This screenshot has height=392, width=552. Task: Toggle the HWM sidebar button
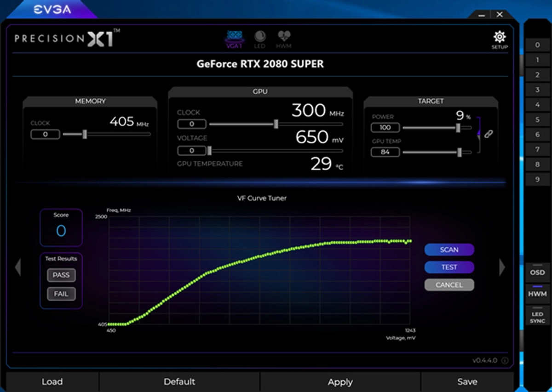click(537, 294)
